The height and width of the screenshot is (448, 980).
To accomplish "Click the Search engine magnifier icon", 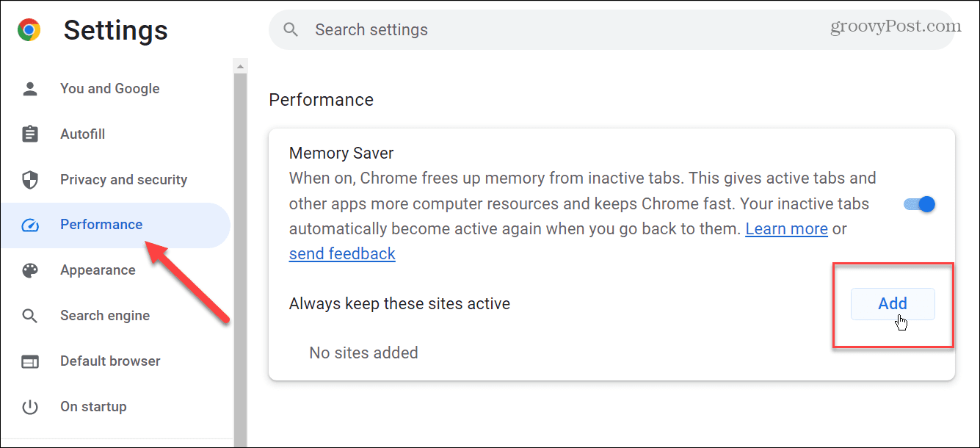I will (30, 316).
